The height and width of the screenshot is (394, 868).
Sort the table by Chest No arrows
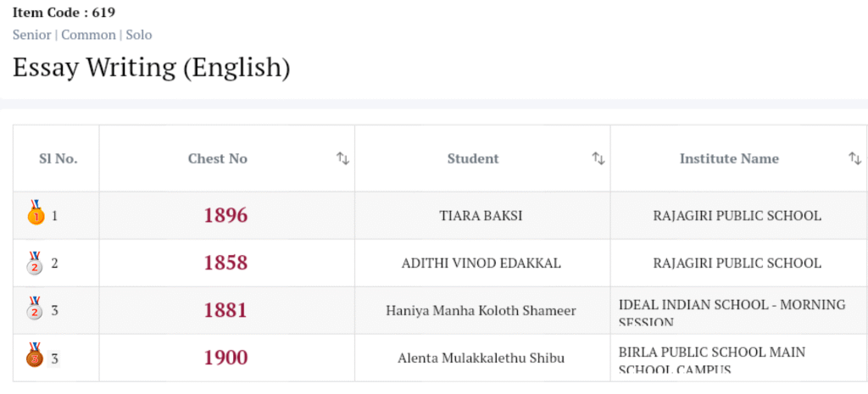coord(342,158)
